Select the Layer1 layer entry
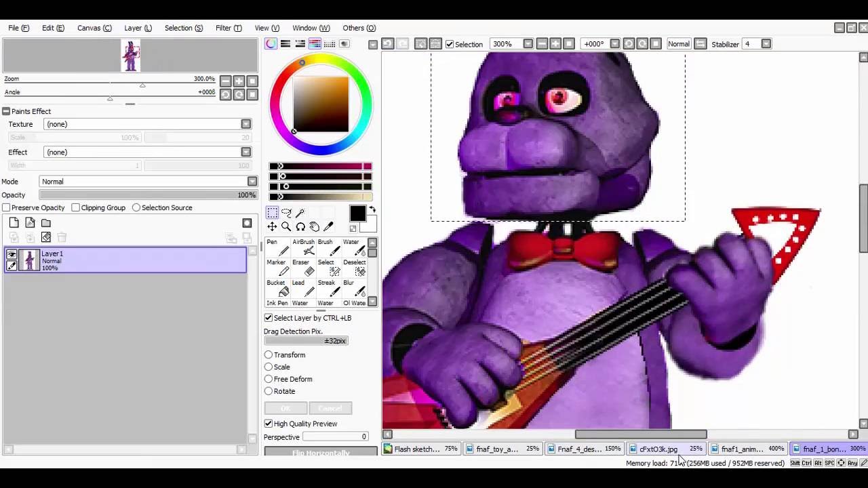This screenshot has width=868, height=488. 125,260
